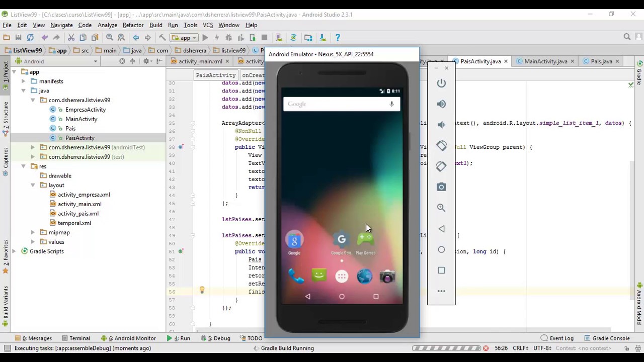
Task: Expand the mipmap folder
Action: click(33, 232)
